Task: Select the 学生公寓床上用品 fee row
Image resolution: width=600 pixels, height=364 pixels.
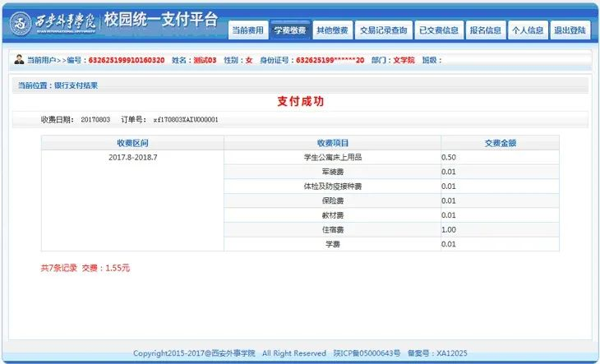Action: coord(332,157)
